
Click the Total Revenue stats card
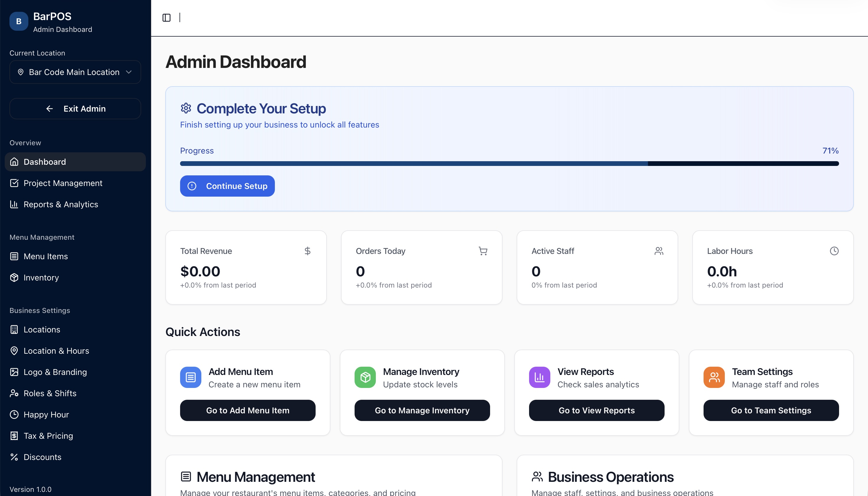[x=246, y=267]
